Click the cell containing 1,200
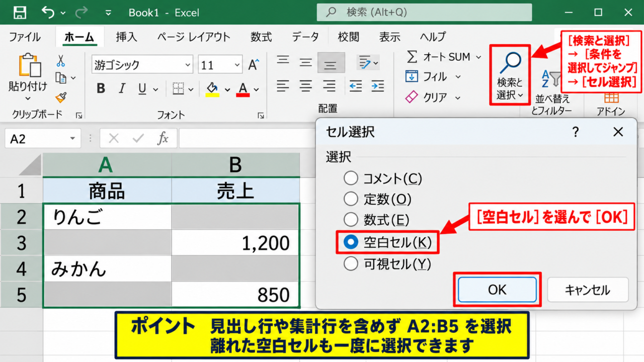Image resolution: width=644 pixels, height=362 pixels. 235,242
